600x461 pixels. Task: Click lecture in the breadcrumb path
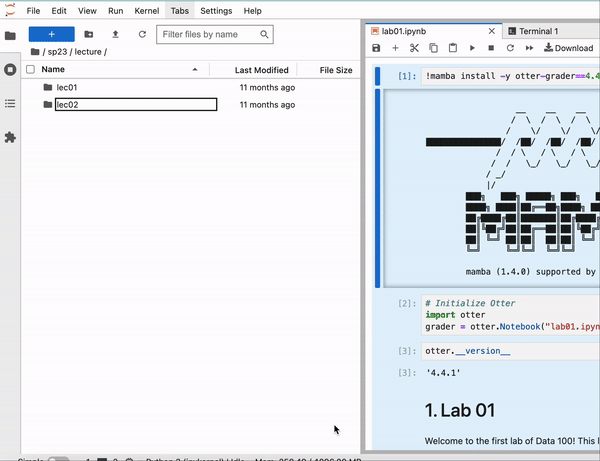coord(88,52)
